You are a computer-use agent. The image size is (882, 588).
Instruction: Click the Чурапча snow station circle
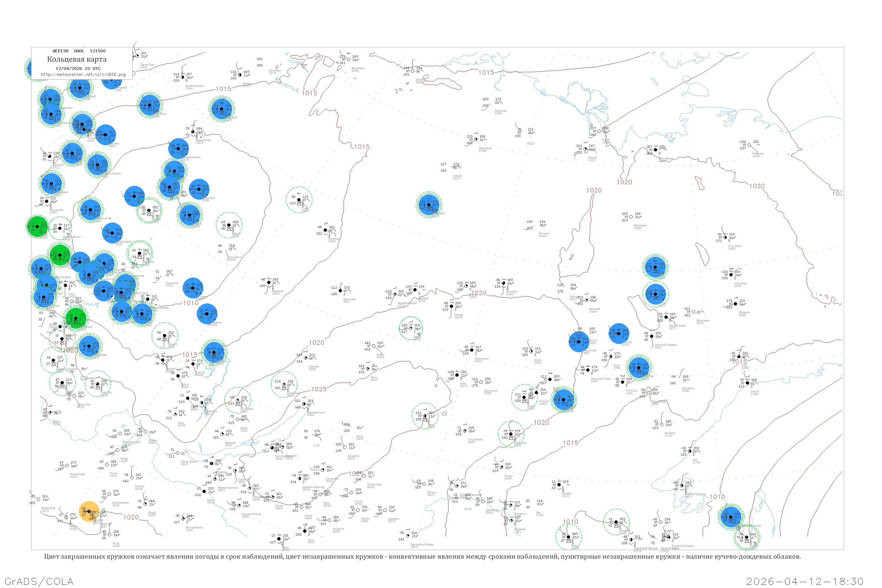[x=619, y=333]
